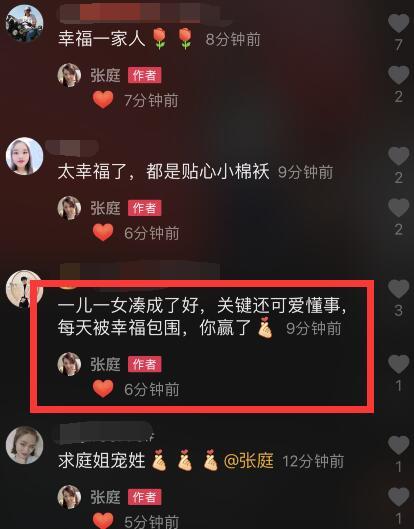Image resolution: width=414 pixels, height=529 pixels.
Task: Open the '@张庭' mention link
Action: click(x=249, y=461)
